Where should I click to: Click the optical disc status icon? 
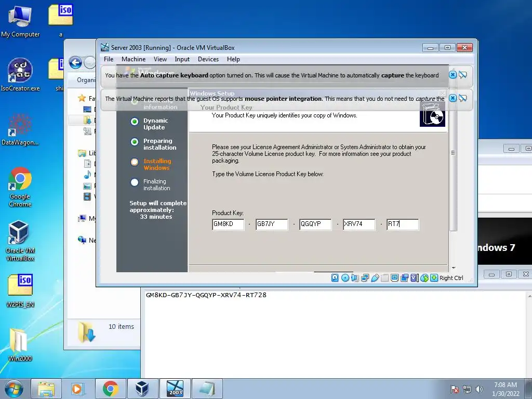[345, 278]
